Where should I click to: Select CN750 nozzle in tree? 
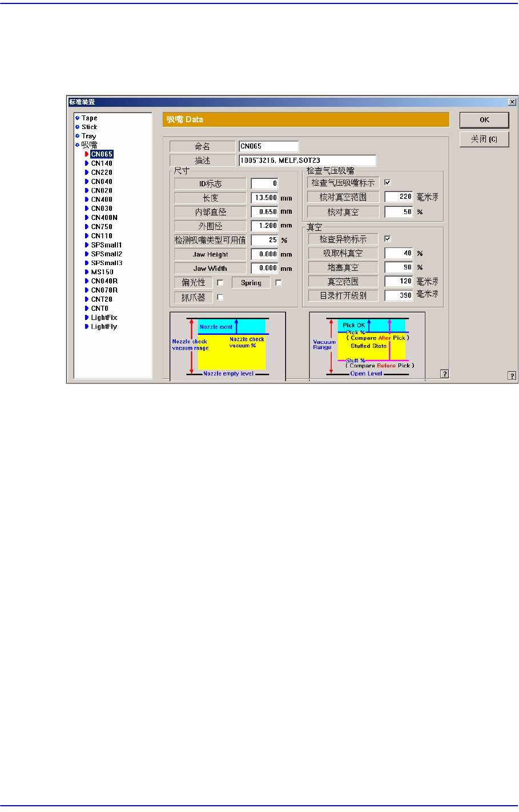pyautogui.click(x=102, y=227)
